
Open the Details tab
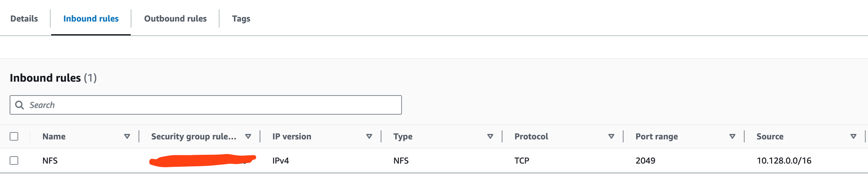[24, 19]
